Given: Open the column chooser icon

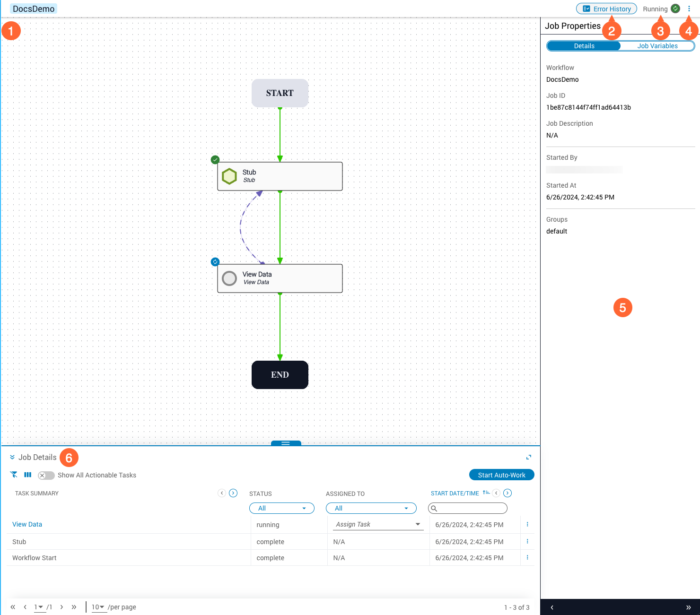Looking at the screenshot, I should tap(28, 475).
